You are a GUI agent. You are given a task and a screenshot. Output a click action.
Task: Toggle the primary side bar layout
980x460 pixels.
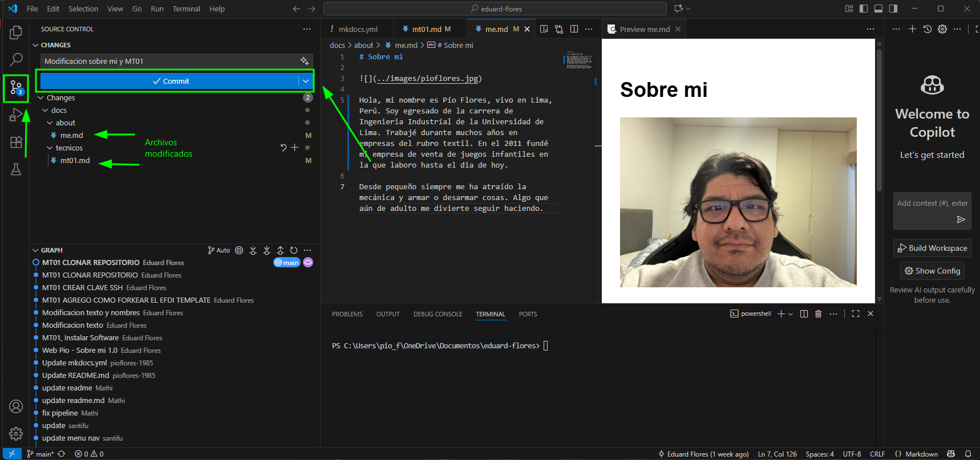(x=864, y=9)
